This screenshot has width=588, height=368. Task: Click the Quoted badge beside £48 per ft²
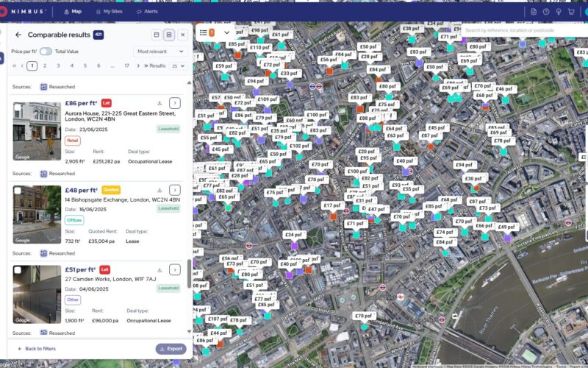pyautogui.click(x=111, y=190)
